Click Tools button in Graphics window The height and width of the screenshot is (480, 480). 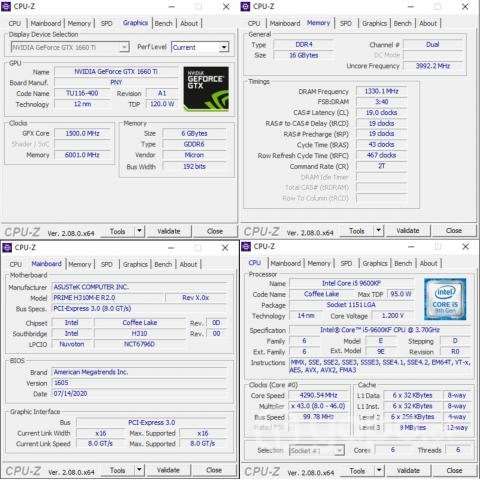118,231
